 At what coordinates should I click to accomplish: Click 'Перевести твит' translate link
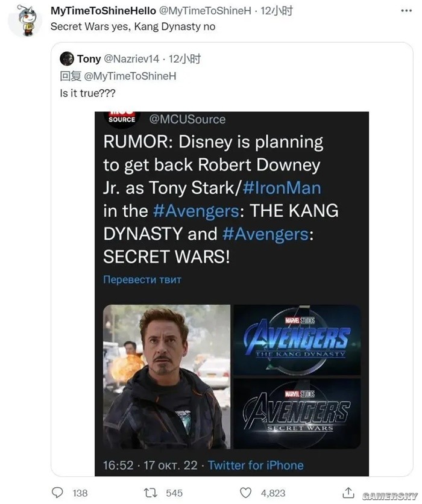(142, 279)
